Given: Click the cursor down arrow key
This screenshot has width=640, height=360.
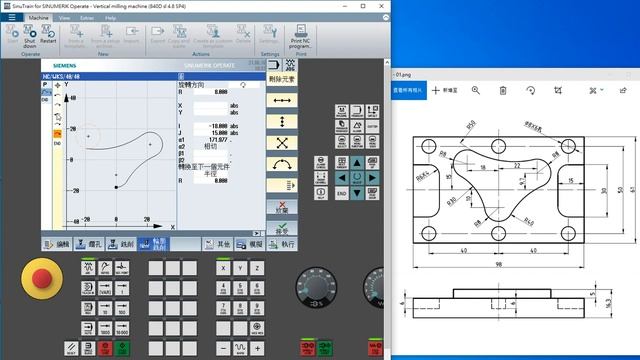Looking at the screenshot, I should pos(357,193).
